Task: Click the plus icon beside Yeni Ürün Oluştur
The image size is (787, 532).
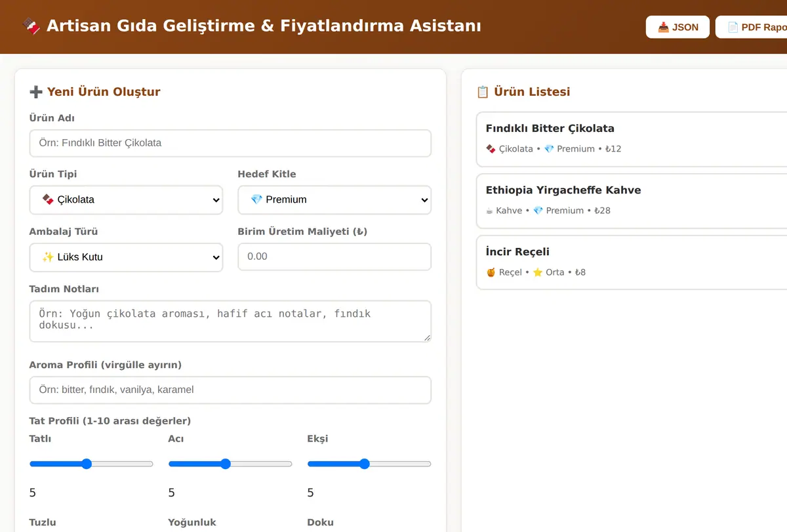Action: pos(36,92)
